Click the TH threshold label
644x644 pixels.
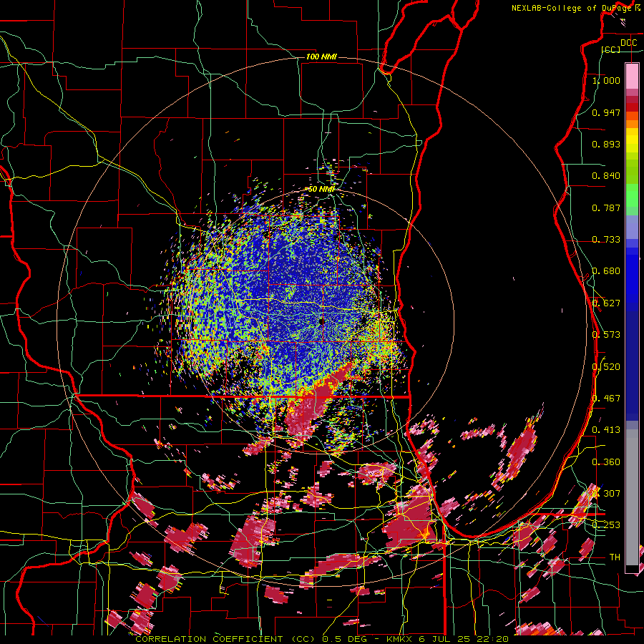click(615, 557)
